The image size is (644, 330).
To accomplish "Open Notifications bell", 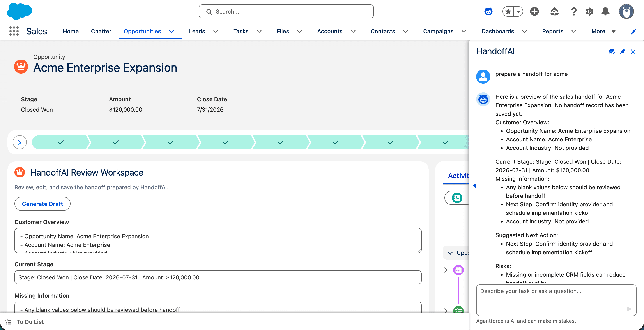I will point(605,12).
